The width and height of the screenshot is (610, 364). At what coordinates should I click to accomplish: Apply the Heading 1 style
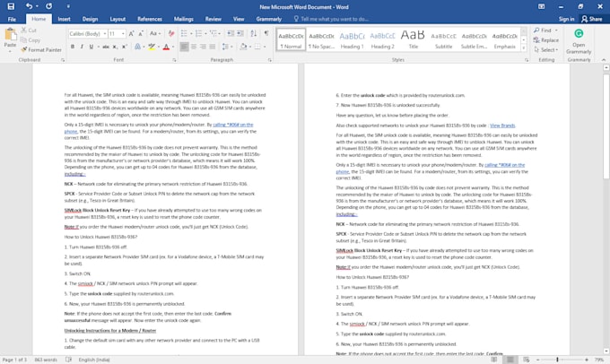coord(352,39)
